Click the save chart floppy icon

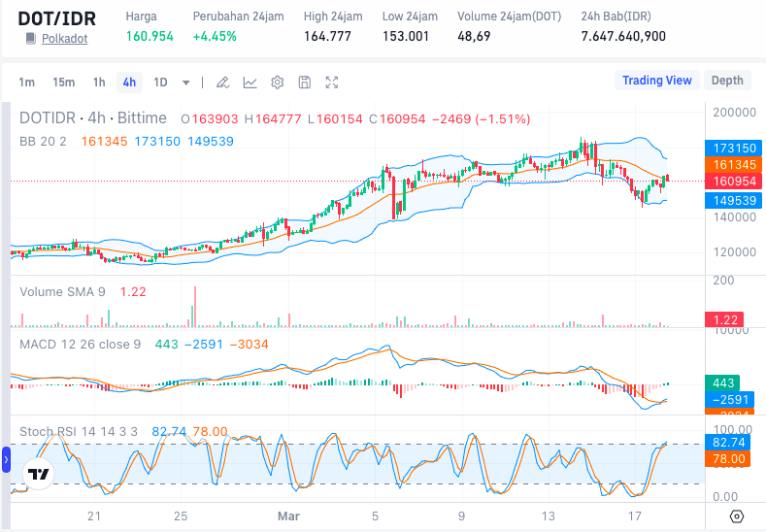click(304, 83)
